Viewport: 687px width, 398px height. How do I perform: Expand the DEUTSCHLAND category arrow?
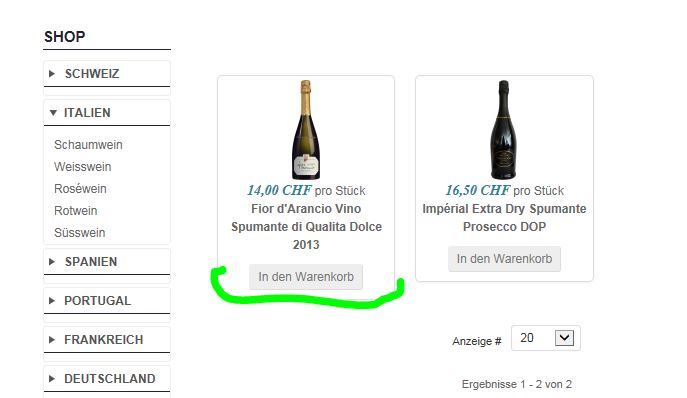52,379
